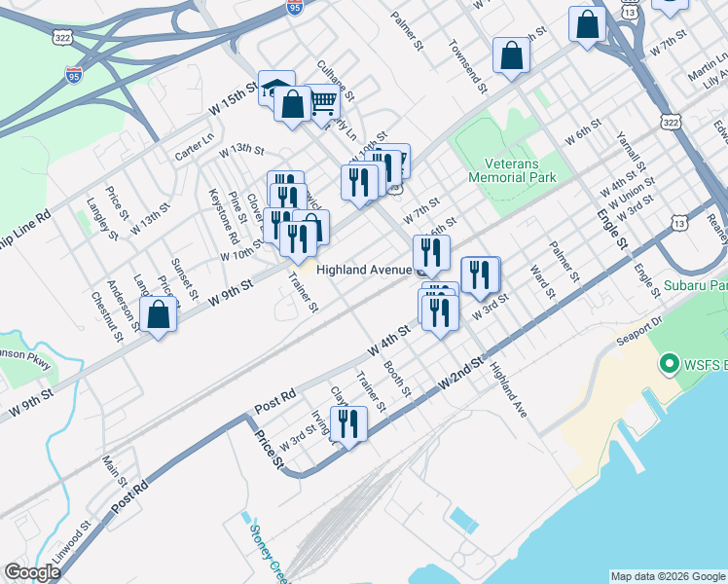Click the Ward St label
This screenshot has width=728, height=584.
pyautogui.click(x=543, y=282)
